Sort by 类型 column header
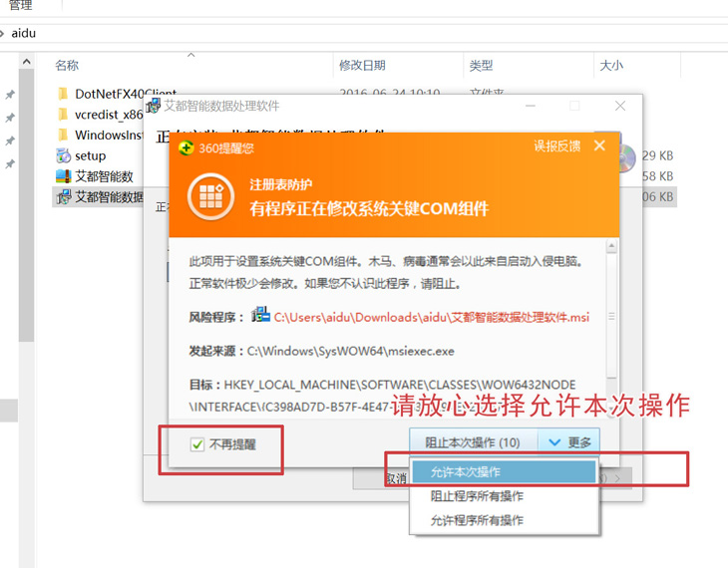Viewport: 728px width, 568px height. [x=481, y=65]
